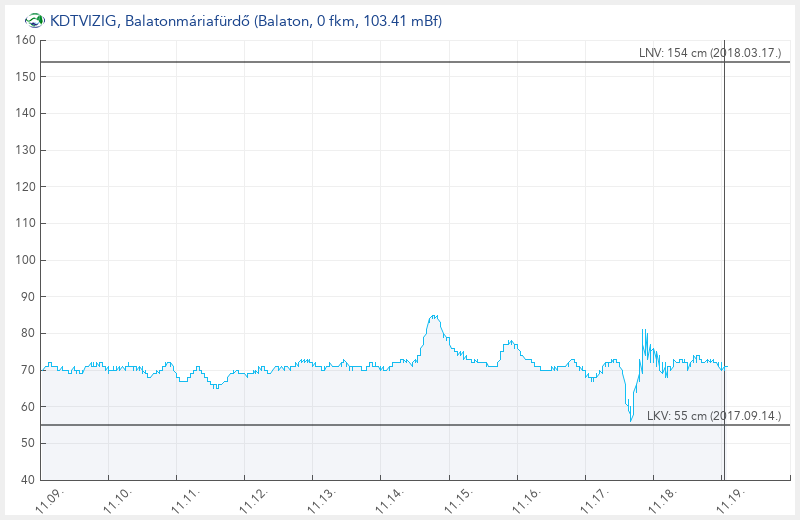Click the water level peak near 85 cm
The height and width of the screenshot is (520, 800).
pyautogui.click(x=433, y=316)
